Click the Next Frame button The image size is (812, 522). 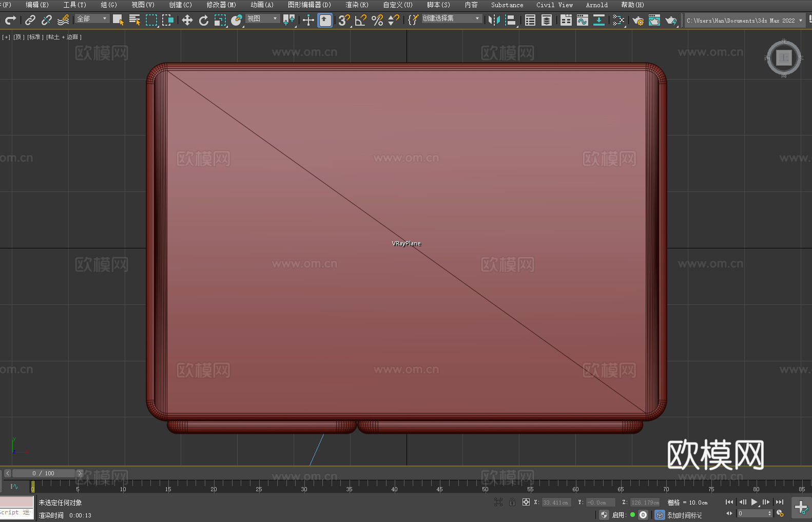(x=766, y=502)
